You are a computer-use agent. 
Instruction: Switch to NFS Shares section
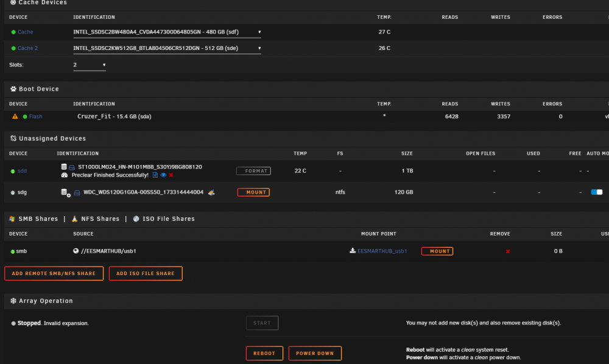(100, 219)
